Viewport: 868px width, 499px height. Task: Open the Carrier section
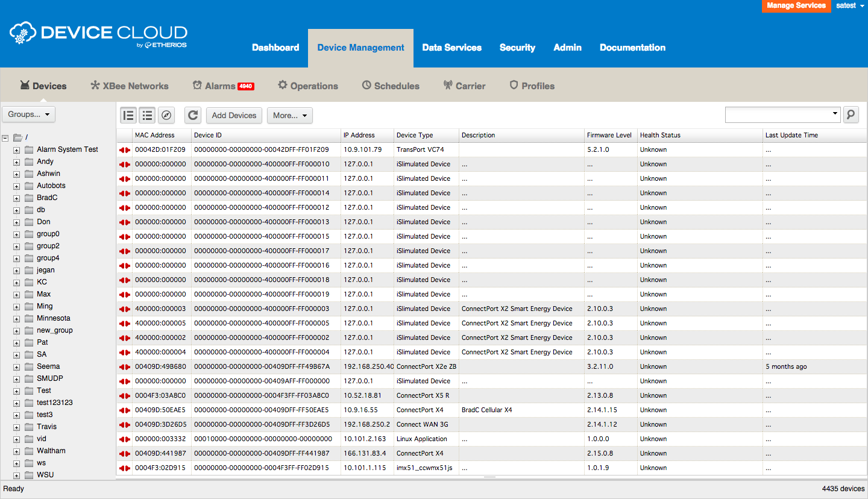pyautogui.click(x=464, y=86)
